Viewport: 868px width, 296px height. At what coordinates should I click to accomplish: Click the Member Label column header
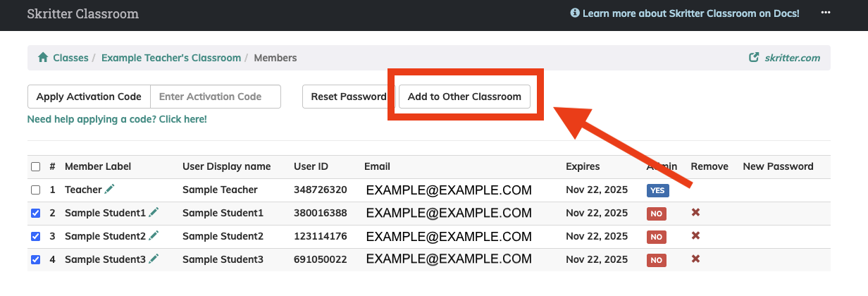click(x=98, y=167)
